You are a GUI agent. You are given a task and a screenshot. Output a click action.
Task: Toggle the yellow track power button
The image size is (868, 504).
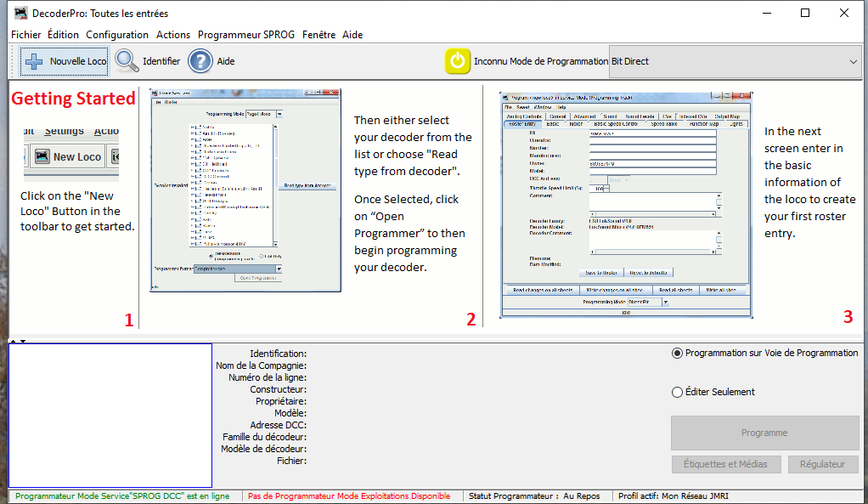point(457,61)
